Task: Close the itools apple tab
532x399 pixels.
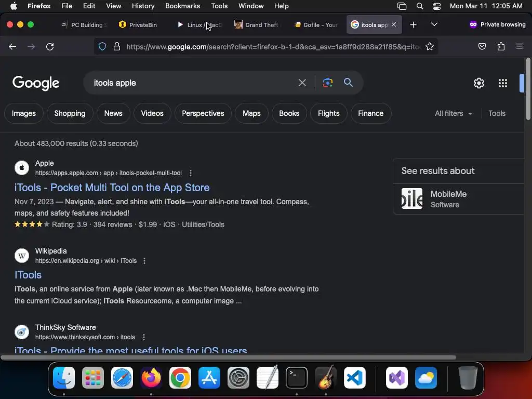Action: click(x=394, y=24)
